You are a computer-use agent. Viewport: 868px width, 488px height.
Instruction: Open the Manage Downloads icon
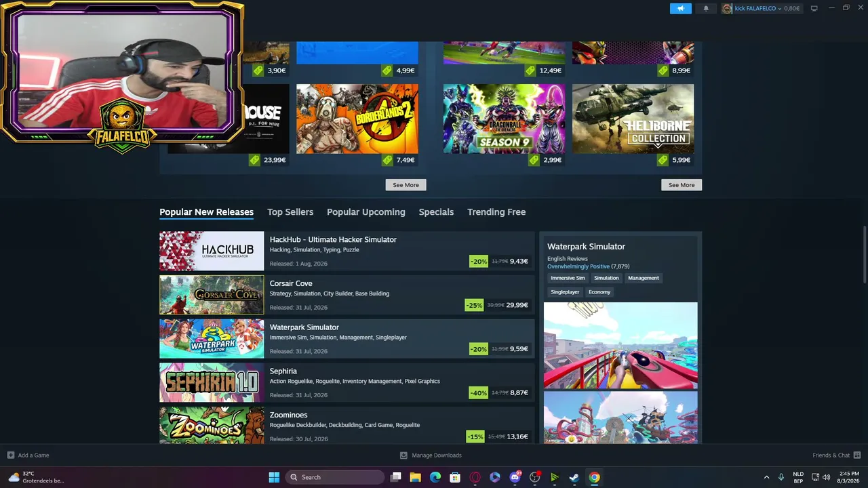[x=403, y=455]
